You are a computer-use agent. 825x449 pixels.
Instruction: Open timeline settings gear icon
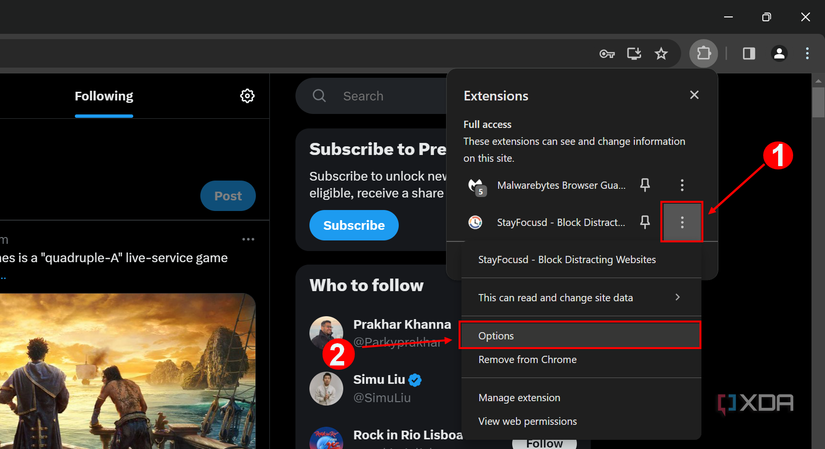pos(247,96)
